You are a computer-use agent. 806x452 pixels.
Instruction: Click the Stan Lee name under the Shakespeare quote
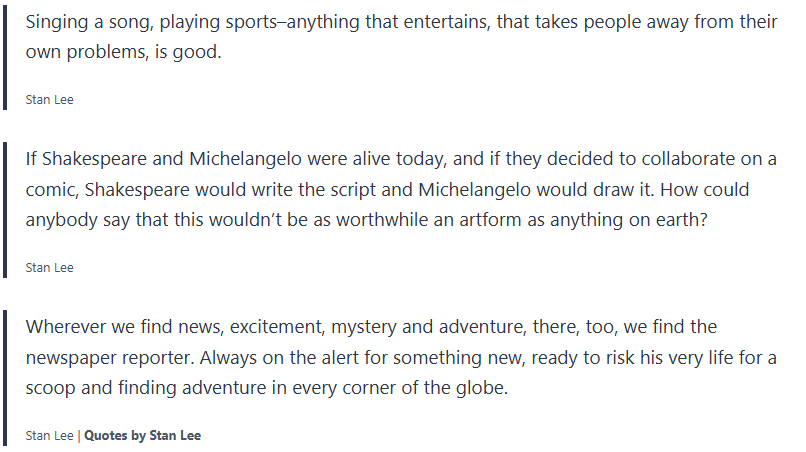click(x=50, y=267)
